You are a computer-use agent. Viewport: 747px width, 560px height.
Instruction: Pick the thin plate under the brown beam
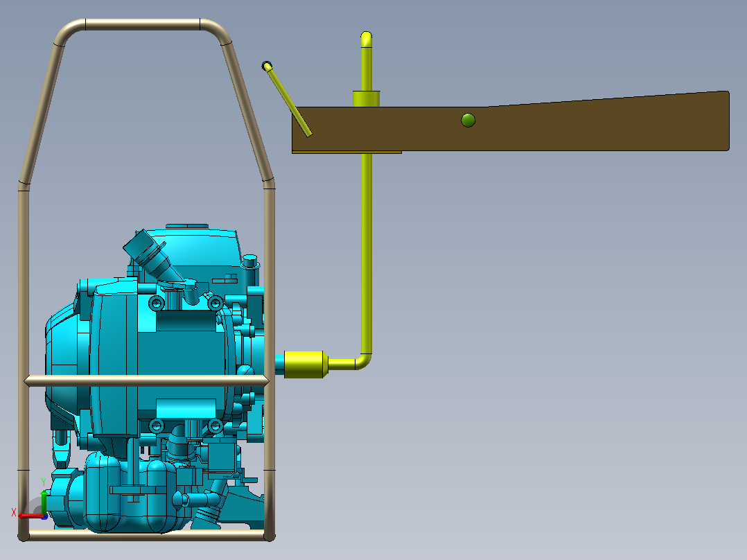pyautogui.click(x=346, y=152)
